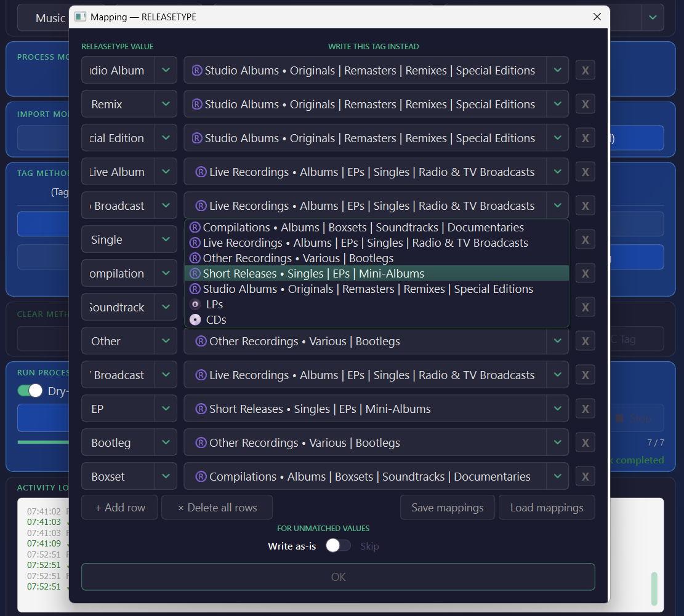684x616 pixels.
Task: Open tag dropdown for Live Album row
Action: (558, 171)
